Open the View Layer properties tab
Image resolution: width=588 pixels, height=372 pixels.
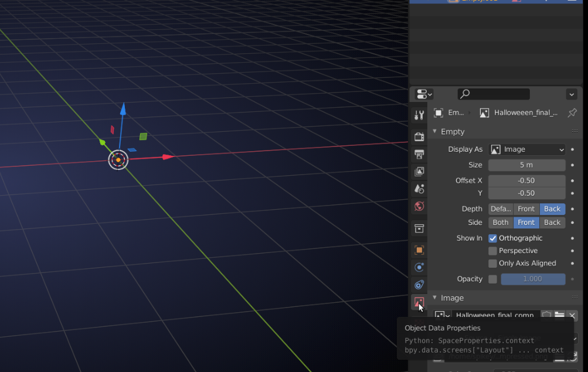coord(419,171)
